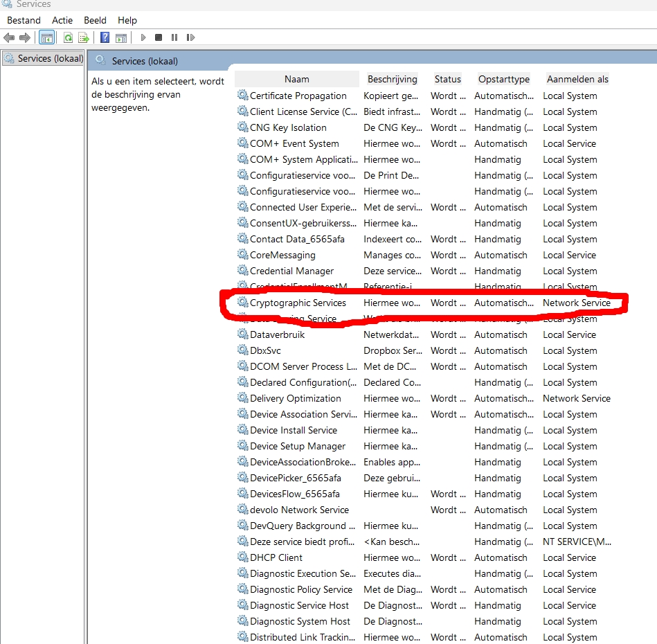Image resolution: width=657 pixels, height=644 pixels.
Task: Select the Cryptographic Services row
Action: 298,303
